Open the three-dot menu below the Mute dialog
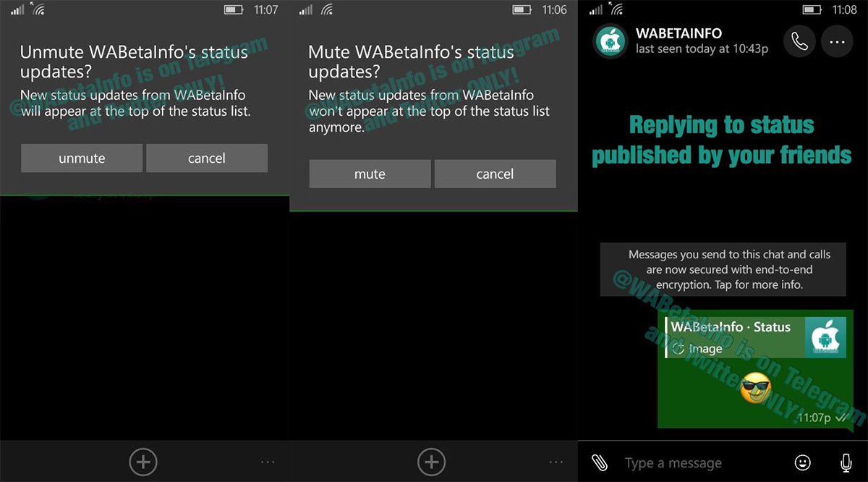Viewport: 868px width, 482px height. point(556,462)
